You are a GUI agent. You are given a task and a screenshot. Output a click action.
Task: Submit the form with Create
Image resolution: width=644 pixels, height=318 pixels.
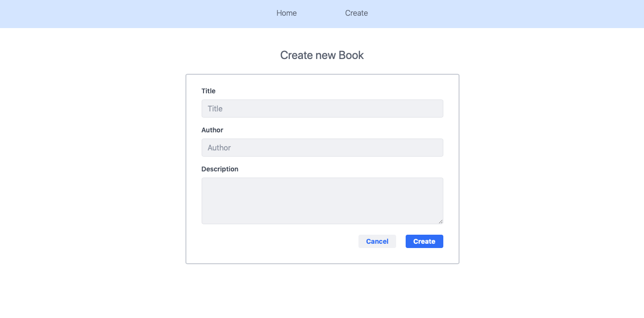424,241
